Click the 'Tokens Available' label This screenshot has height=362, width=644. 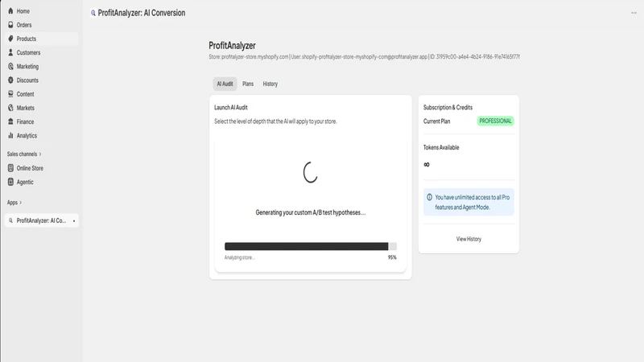(441, 147)
